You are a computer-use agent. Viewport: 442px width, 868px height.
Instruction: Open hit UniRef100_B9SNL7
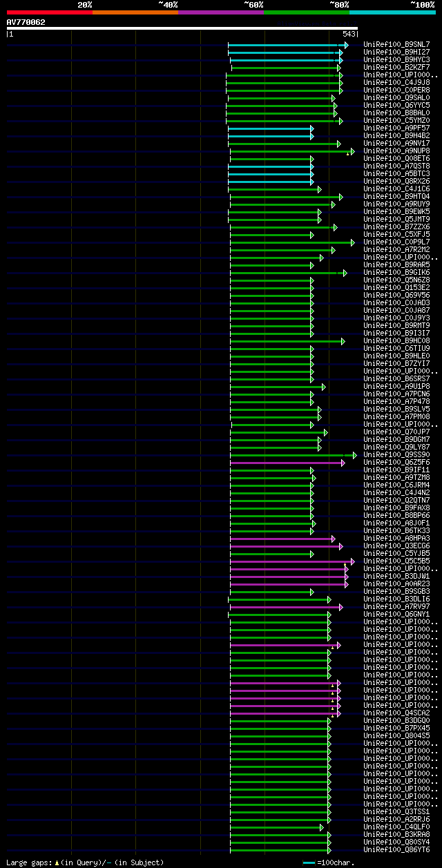(396, 45)
